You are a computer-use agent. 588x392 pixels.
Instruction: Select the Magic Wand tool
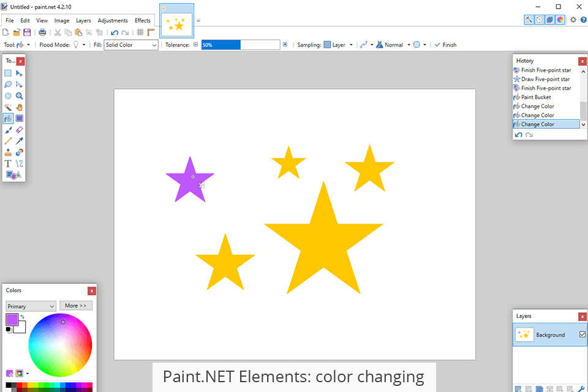(x=8, y=107)
